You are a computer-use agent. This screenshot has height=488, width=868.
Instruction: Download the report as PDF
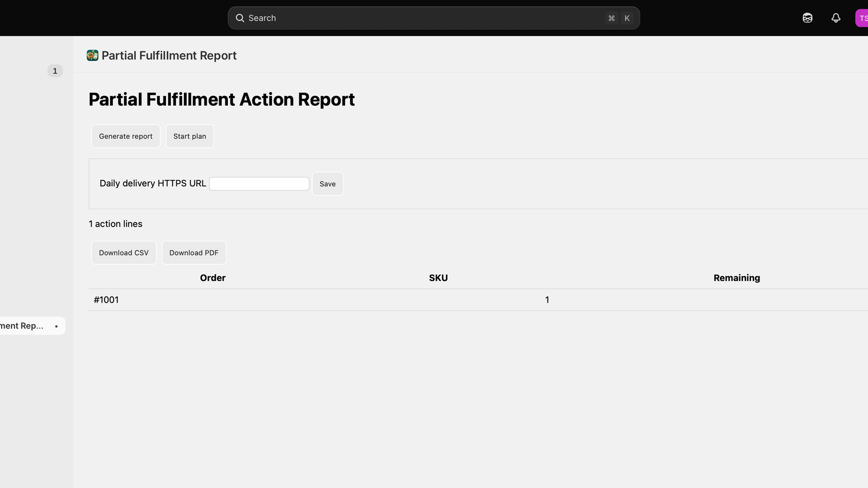pos(194,253)
